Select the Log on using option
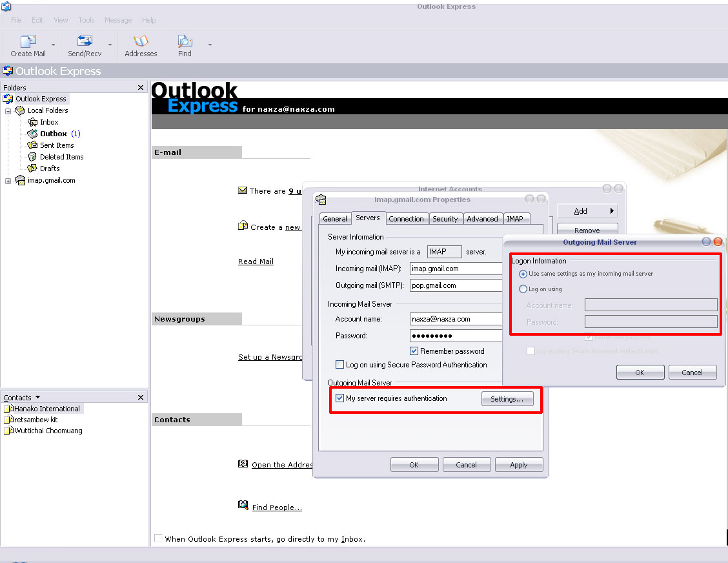The height and width of the screenshot is (563, 728). point(523,289)
